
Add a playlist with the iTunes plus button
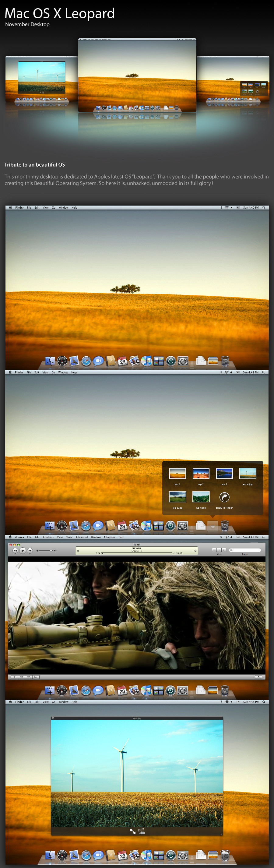(15, 677)
